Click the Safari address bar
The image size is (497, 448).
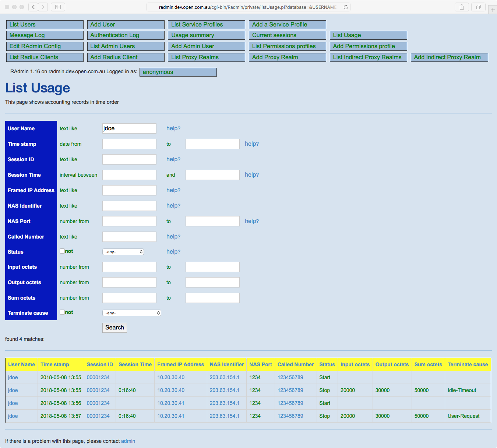248,7
